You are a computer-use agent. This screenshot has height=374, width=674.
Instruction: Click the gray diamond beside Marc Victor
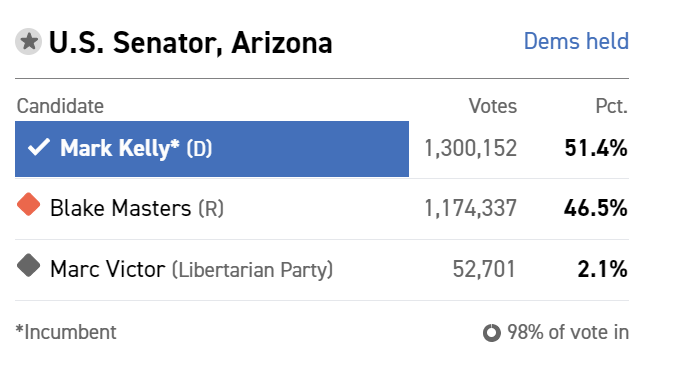pos(28,266)
